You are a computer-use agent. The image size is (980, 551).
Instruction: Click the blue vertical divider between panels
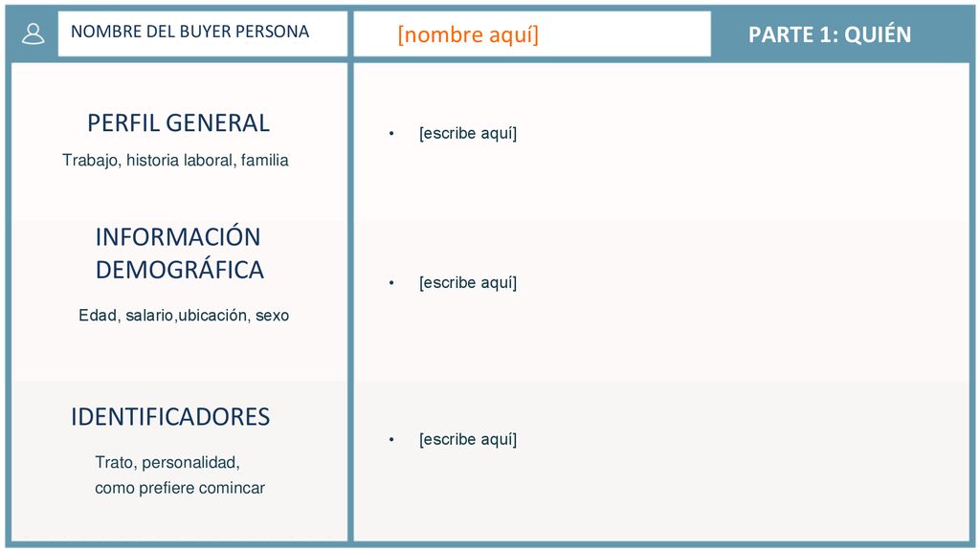tap(350, 301)
